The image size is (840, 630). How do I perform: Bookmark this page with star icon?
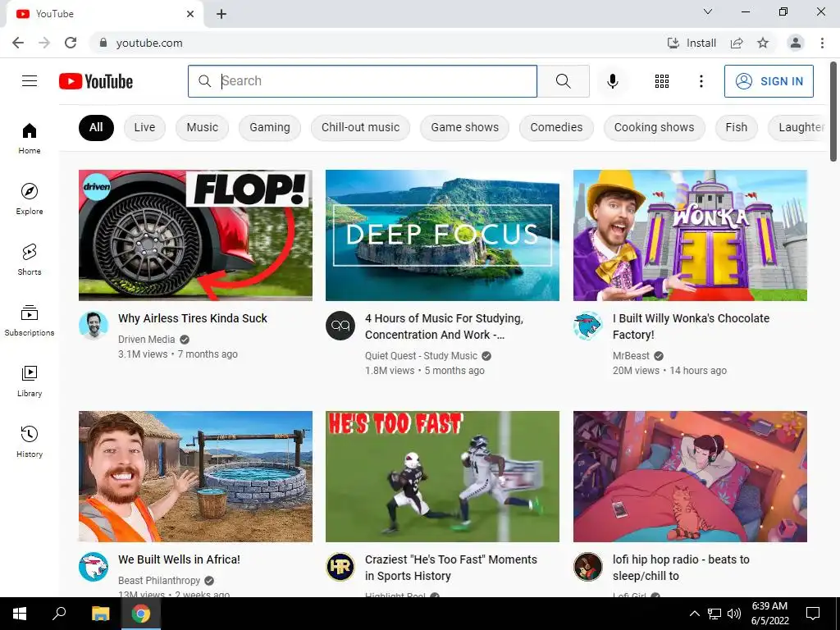click(x=763, y=43)
